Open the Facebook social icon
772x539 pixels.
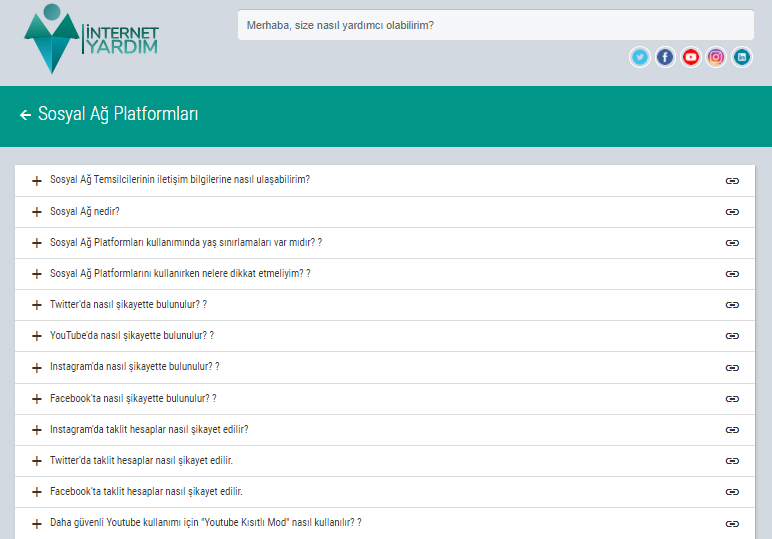tap(665, 58)
